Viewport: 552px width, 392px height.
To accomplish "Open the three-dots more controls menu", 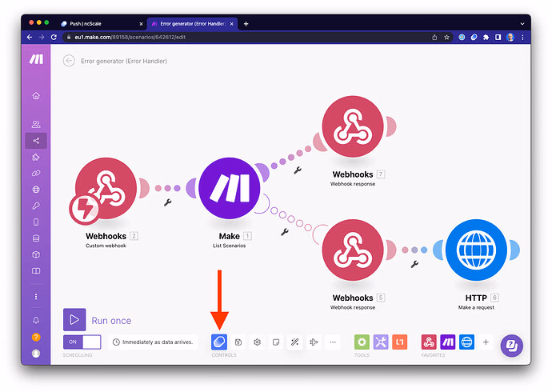I will [x=333, y=342].
